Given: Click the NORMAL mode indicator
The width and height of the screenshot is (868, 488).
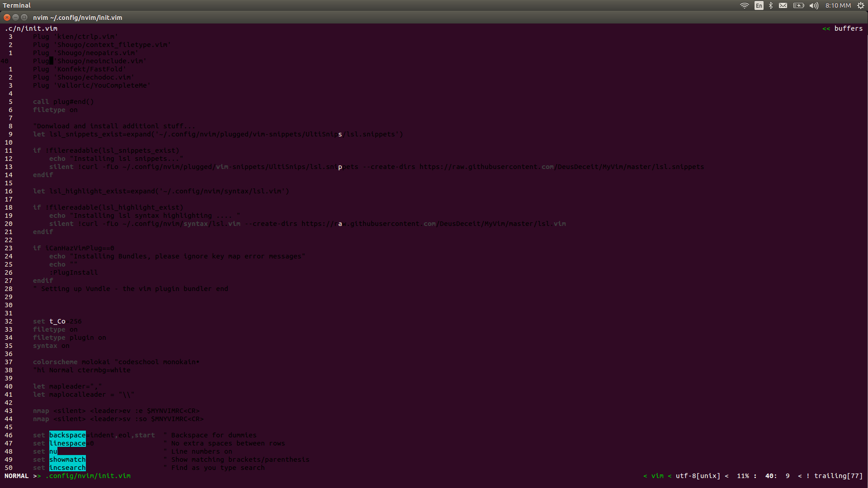Looking at the screenshot, I should click(x=16, y=476).
